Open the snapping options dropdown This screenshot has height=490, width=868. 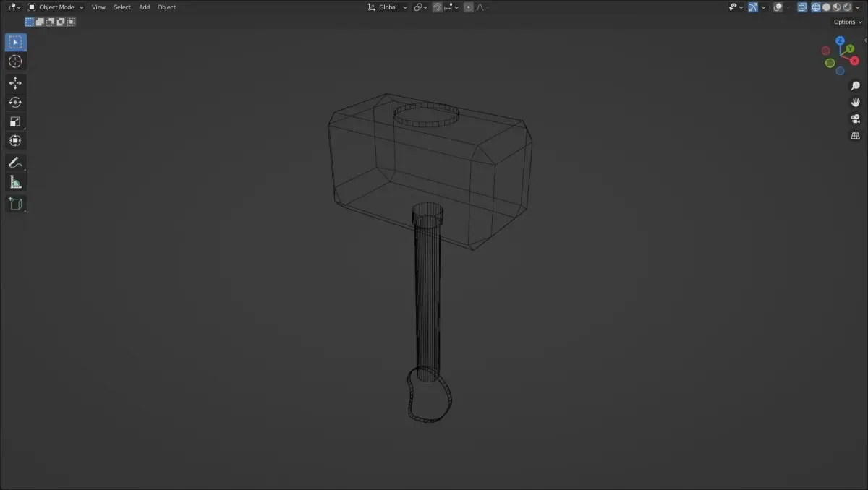point(452,7)
